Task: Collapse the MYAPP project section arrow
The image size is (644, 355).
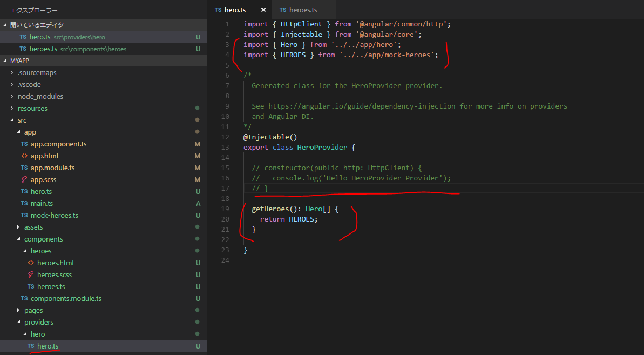Action: (5, 61)
